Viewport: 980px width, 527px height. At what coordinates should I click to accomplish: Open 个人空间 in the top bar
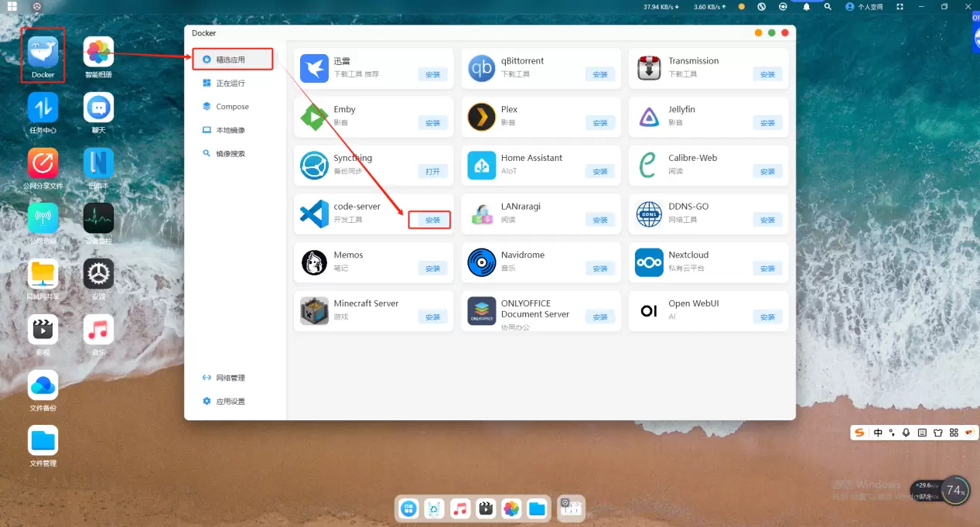tap(864, 7)
